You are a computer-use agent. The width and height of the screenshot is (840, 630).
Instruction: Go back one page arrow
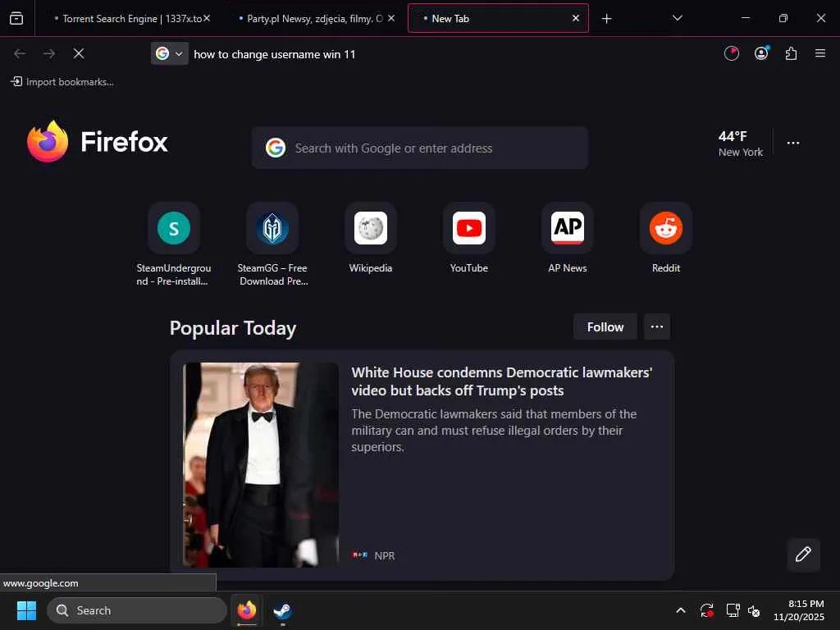(20, 53)
